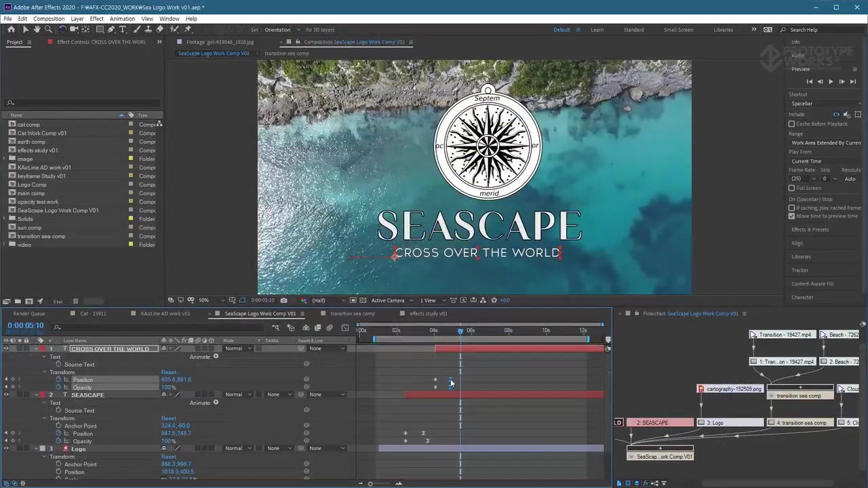Click the Learn workspace button

597,30
